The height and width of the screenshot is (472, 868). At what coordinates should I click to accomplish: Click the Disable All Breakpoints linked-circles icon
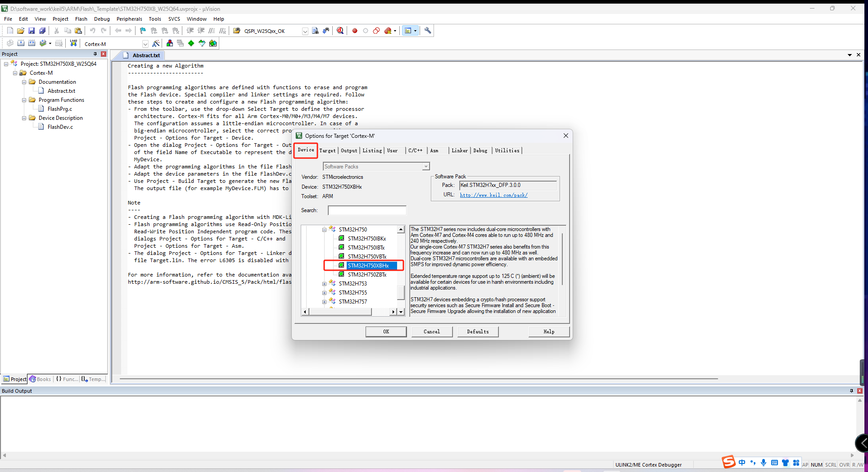[x=376, y=31]
